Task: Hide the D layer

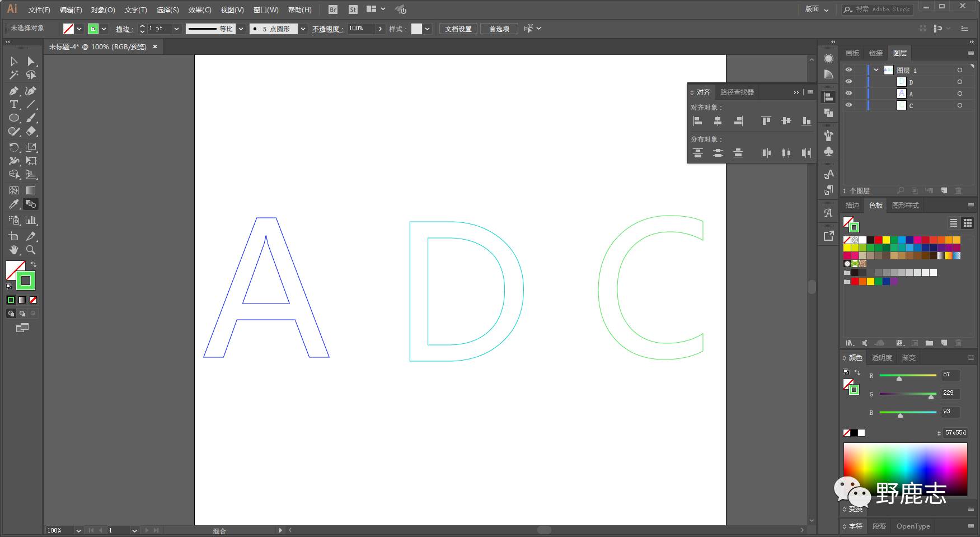Action: tap(848, 82)
